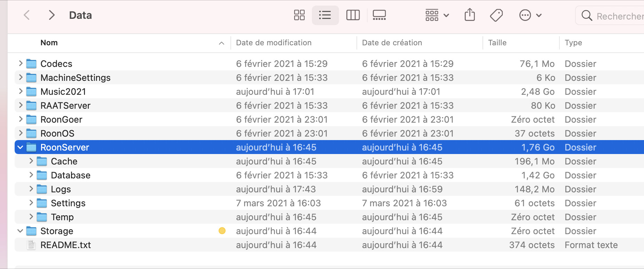Select the Temp folder icon

pyautogui.click(x=42, y=217)
